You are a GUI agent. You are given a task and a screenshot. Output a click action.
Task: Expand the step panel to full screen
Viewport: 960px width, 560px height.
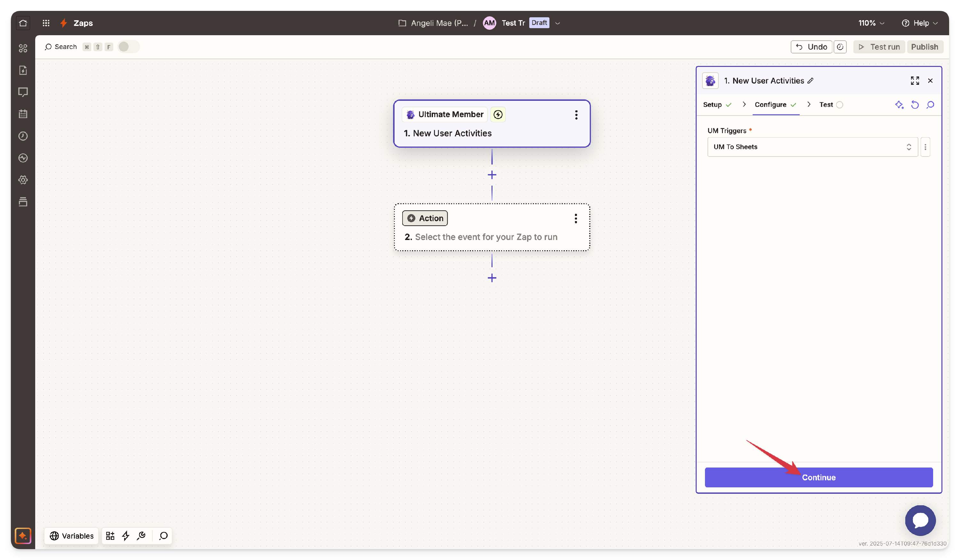[915, 81]
